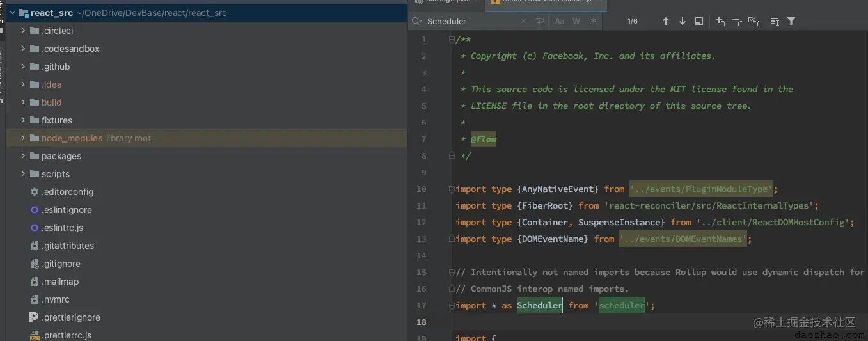
Task: Click the .eslintignore file icon
Action: [x=35, y=210]
